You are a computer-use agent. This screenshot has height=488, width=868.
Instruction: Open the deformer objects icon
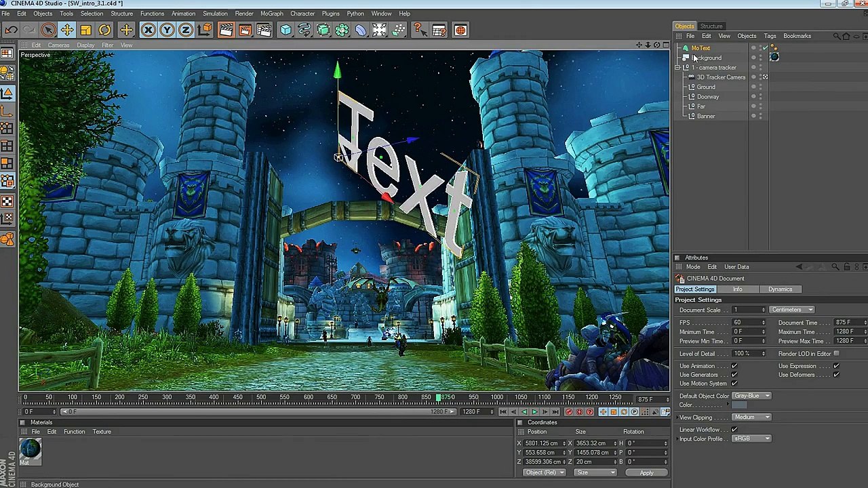[x=361, y=30]
